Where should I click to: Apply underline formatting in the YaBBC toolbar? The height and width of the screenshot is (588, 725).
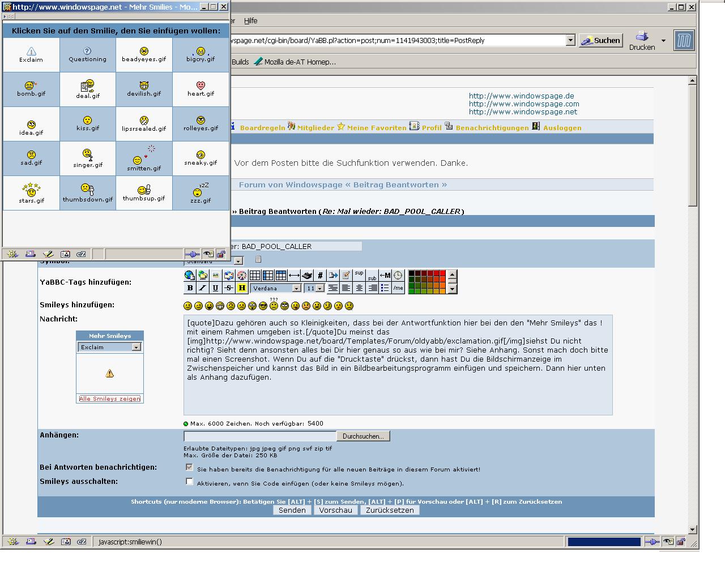(215, 288)
